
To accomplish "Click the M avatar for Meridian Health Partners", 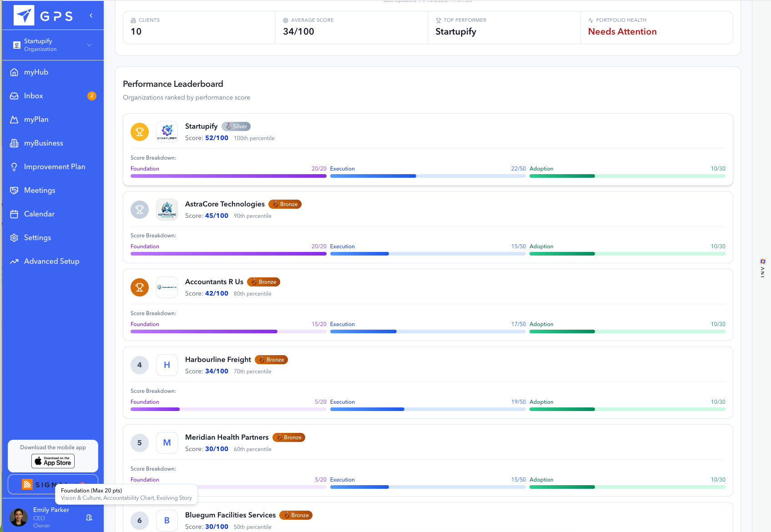I will pos(167,443).
